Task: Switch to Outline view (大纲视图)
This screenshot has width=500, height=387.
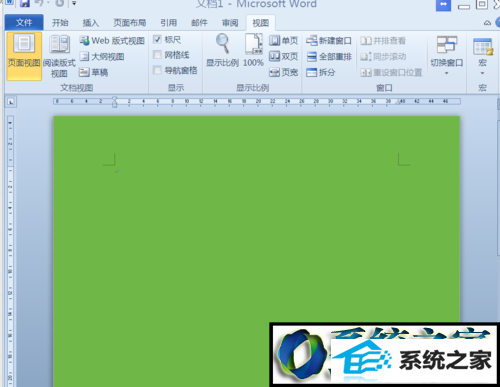Action: (x=102, y=56)
